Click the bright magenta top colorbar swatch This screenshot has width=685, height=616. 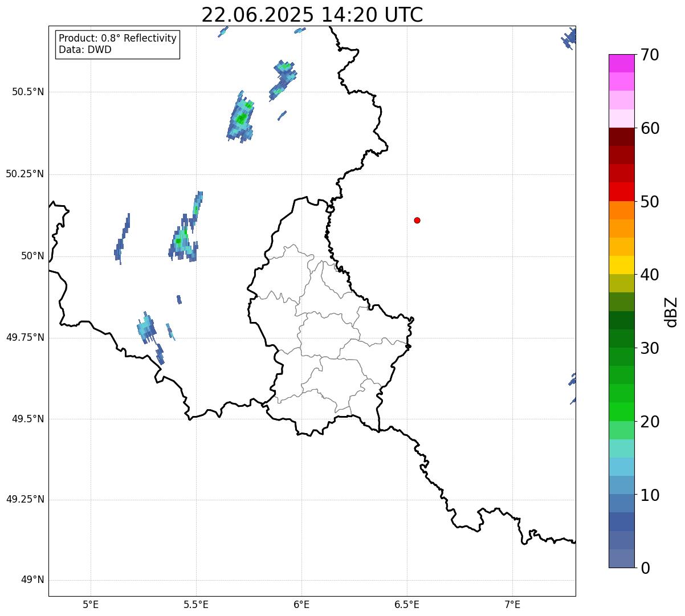point(621,63)
